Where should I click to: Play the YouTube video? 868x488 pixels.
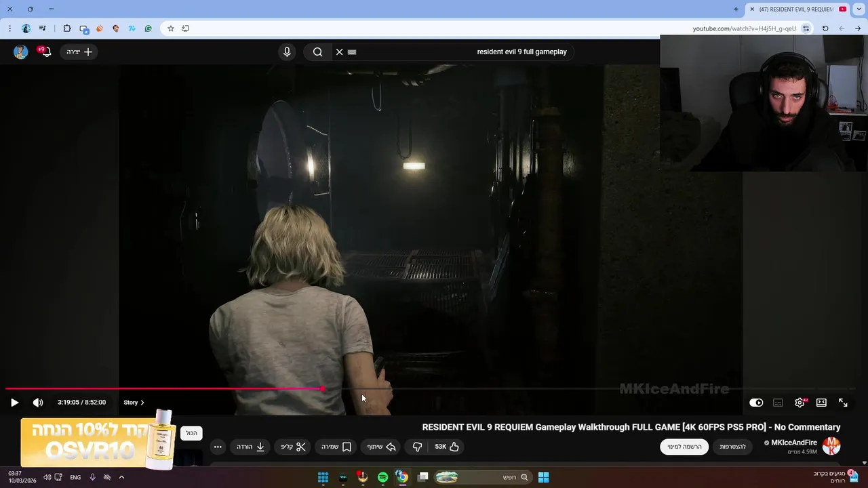[14, 403]
